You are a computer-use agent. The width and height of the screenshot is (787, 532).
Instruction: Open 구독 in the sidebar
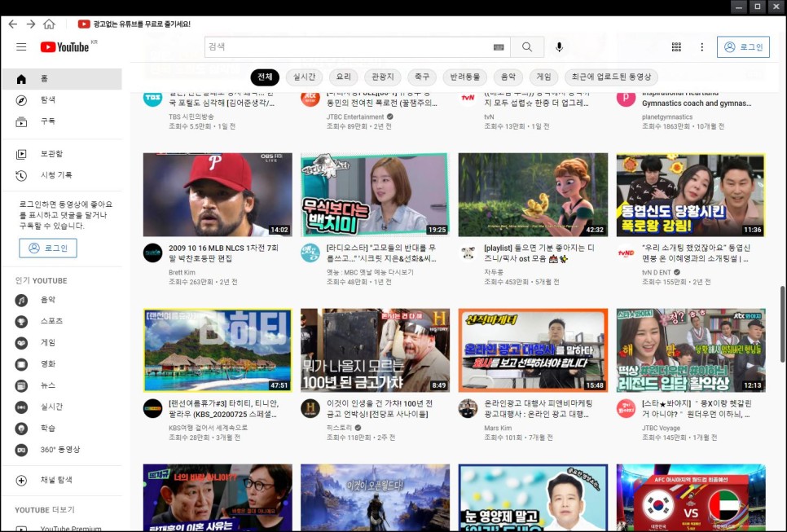(x=62, y=121)
